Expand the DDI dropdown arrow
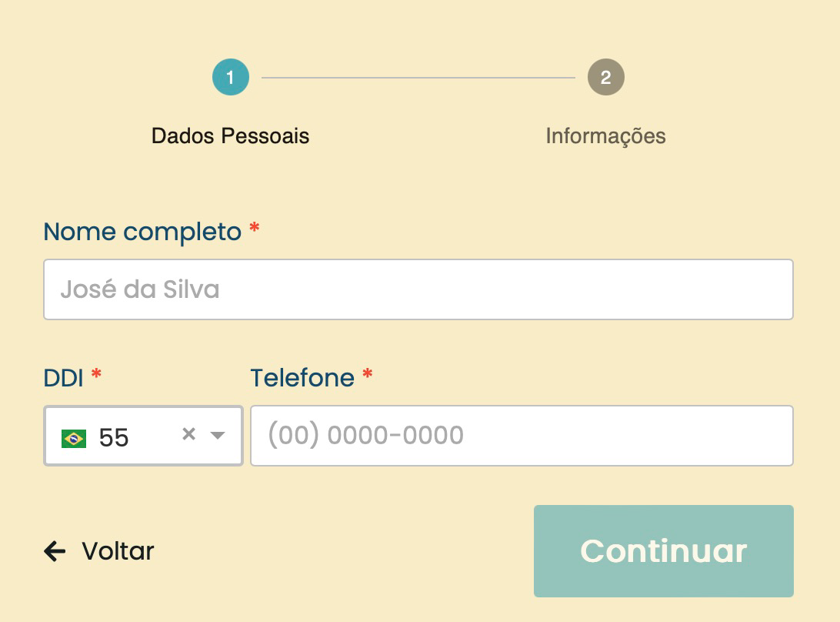This screenshot has width=840, height=622. point(218,436)
